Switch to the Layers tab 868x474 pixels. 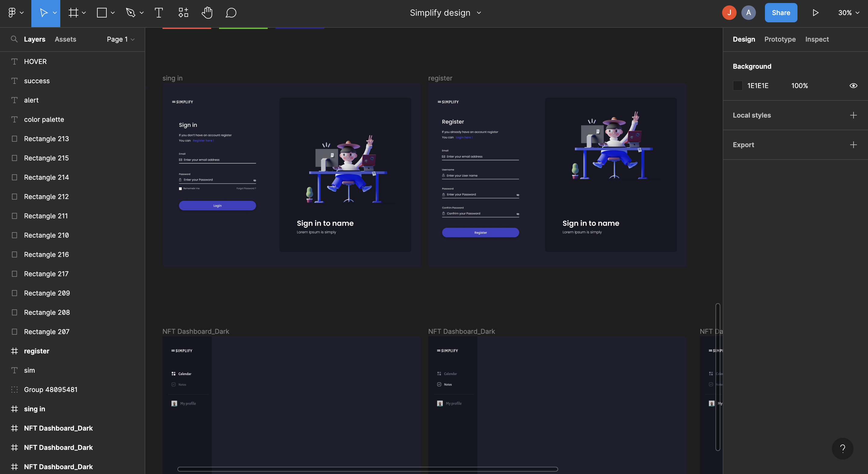(34, 39)
